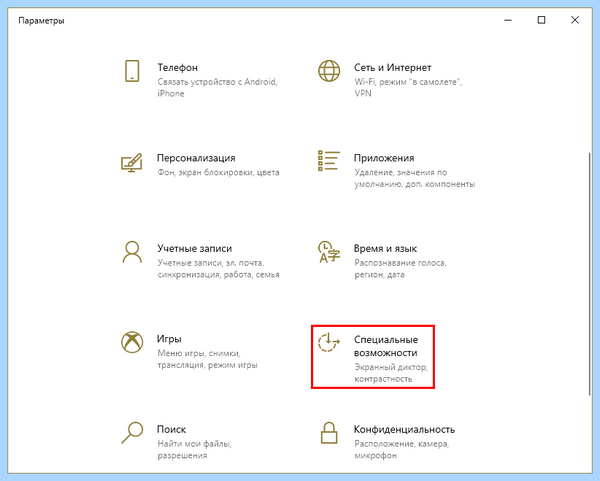This screenshot has height=481, width=600.
Task: Click the Параметры window title
Action: pos(41,21)
